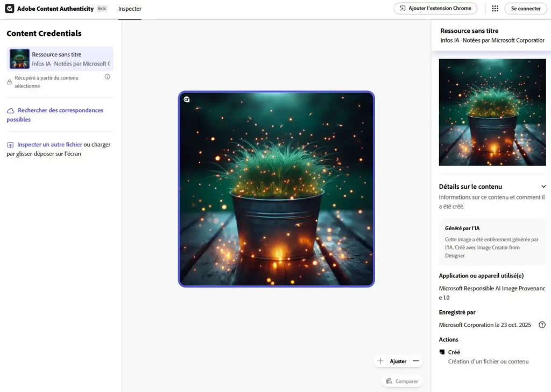Open Rechercher des correspondances possibles link

(x=55, y=115)
